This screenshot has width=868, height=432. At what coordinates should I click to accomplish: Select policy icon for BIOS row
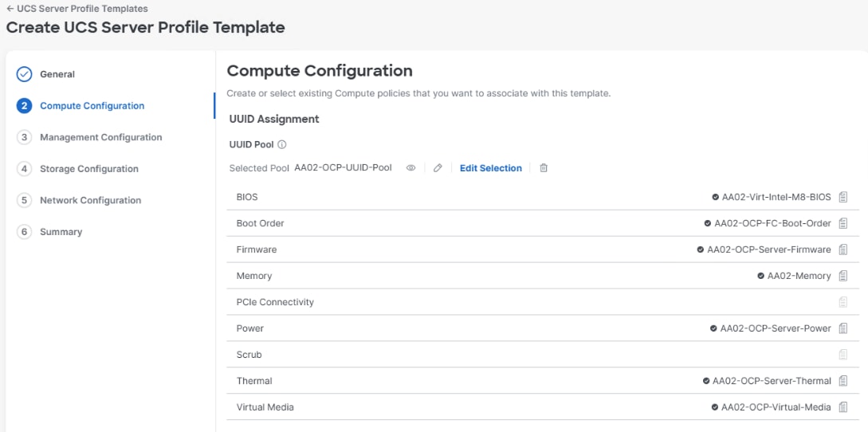coord(843,197)
